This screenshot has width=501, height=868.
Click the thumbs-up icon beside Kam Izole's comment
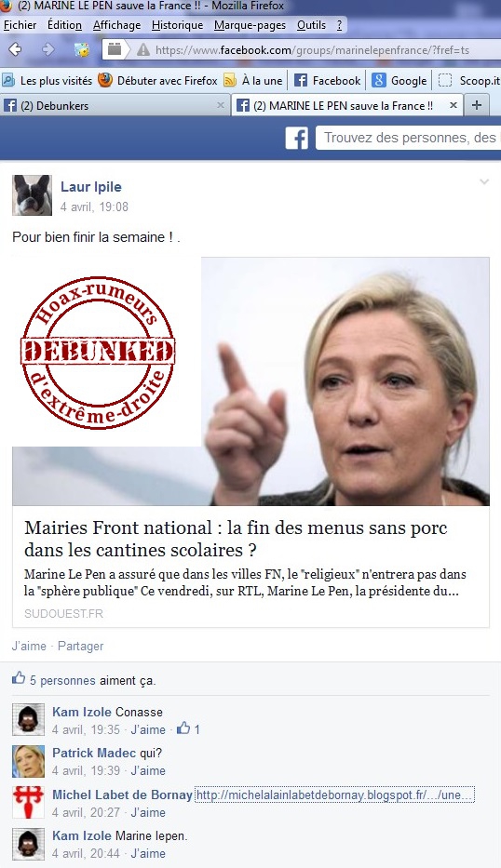tap(183, 728)
